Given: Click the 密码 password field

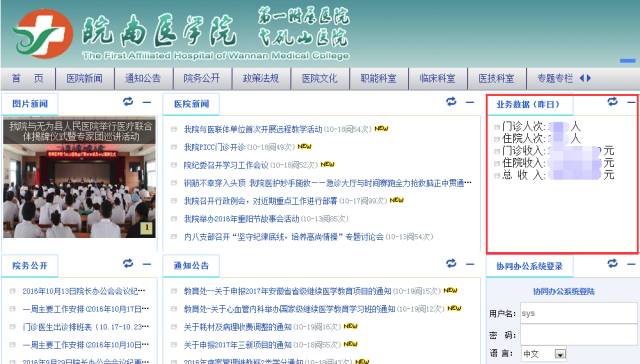Looking at the screenshot, I should click(x=578, y=335).
